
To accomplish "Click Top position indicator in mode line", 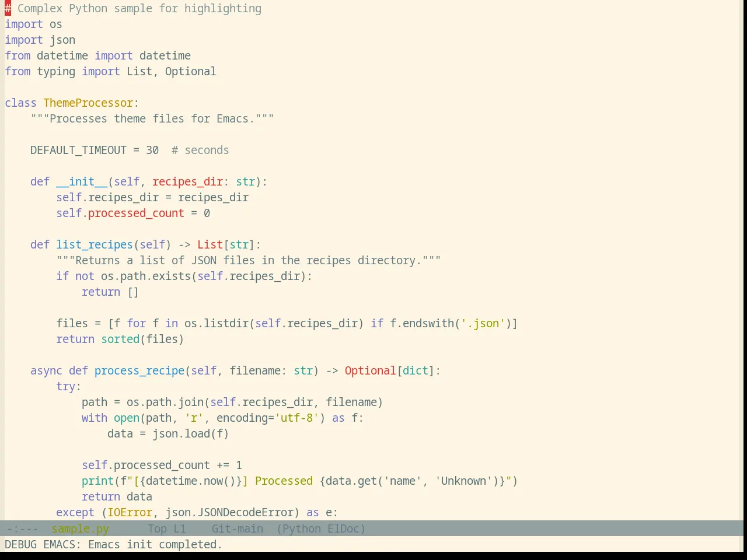I will coord(158,528).
